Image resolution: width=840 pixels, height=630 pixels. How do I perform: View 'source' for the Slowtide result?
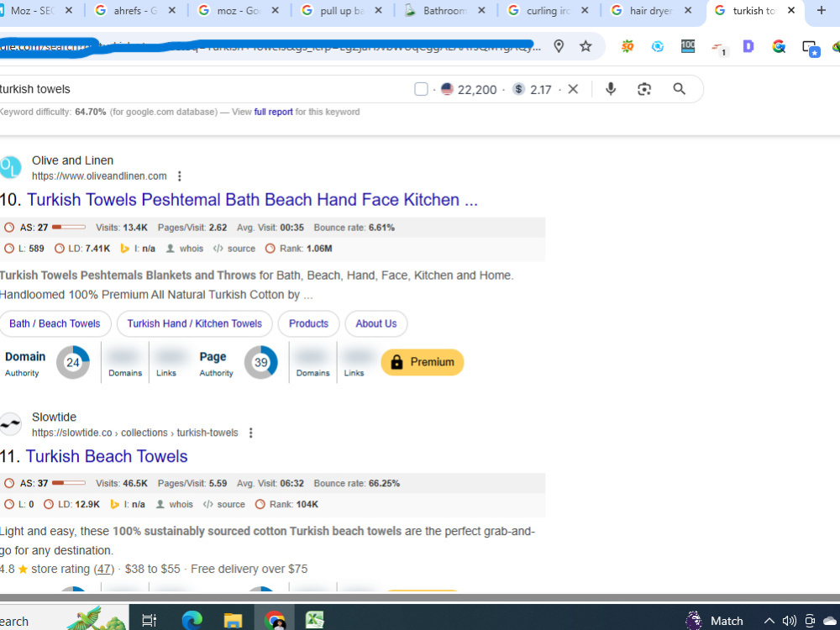(224, 505)
